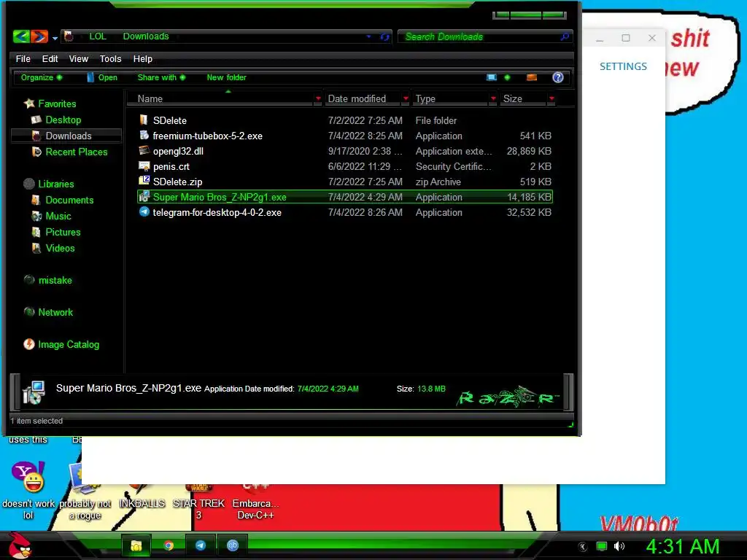Screen dimensions: 747x560
Task: Sort the file list by the Size column
Action: (x=513, y=98)
